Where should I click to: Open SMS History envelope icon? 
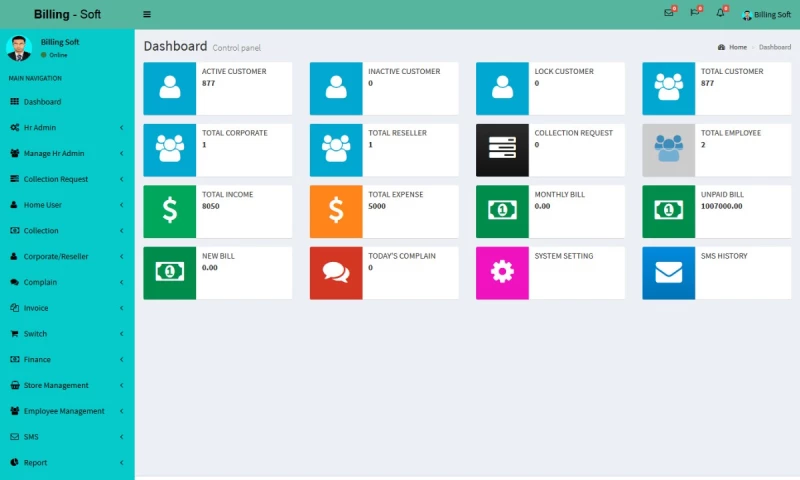coord(668,273)
